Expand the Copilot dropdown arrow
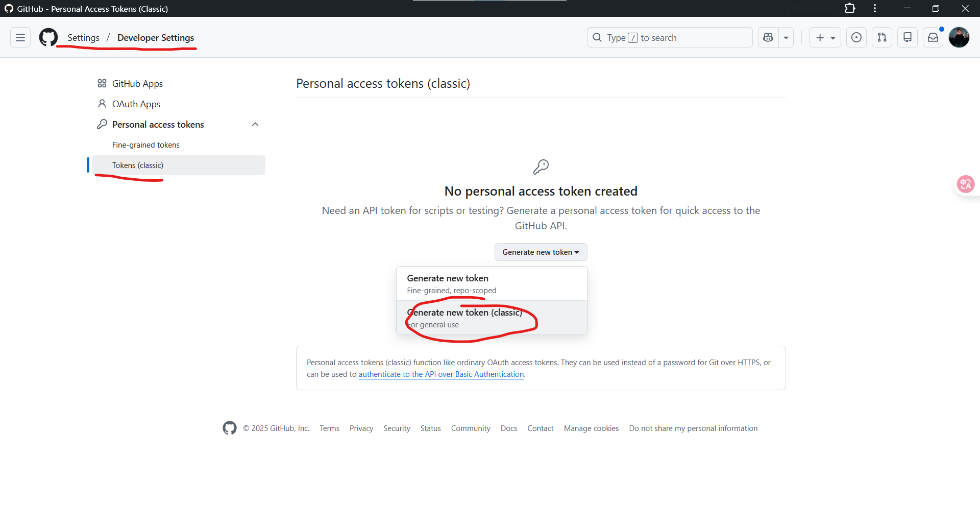 tap(786, 38)
